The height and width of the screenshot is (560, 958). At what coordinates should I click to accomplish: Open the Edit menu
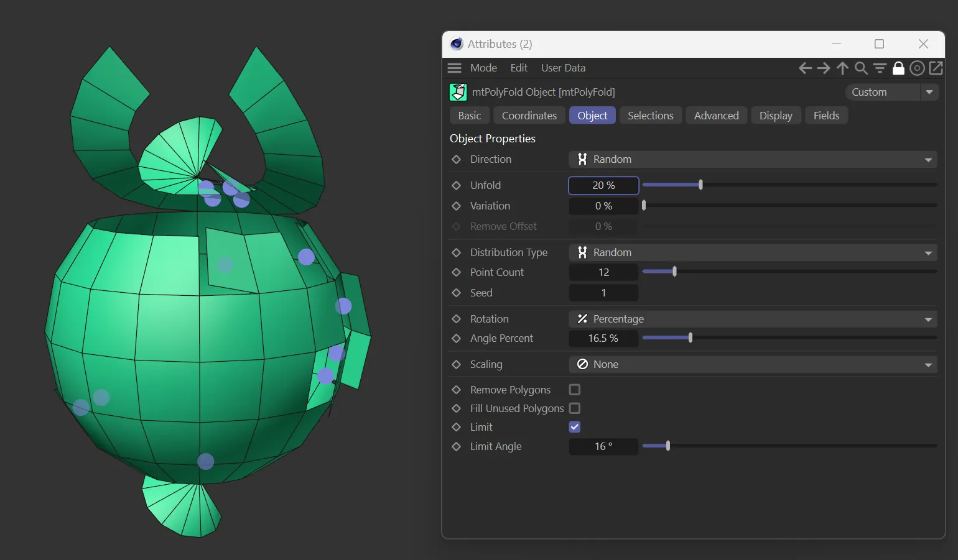[x=518, y=68]
